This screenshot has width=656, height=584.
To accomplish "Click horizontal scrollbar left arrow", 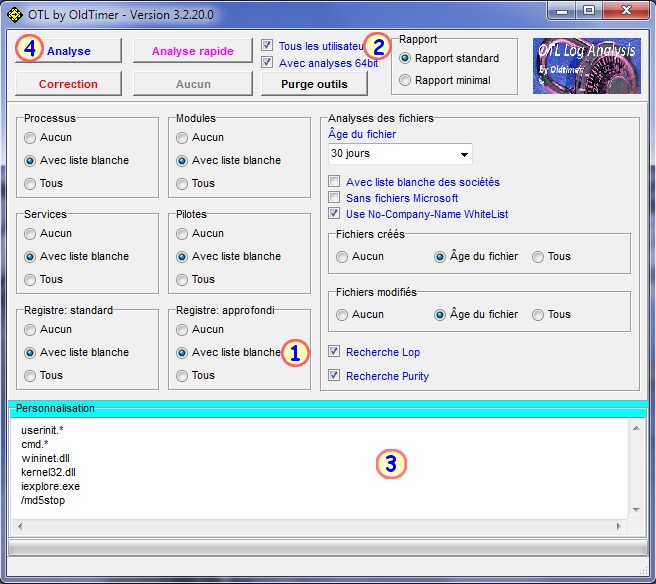I will click(20, 526).
